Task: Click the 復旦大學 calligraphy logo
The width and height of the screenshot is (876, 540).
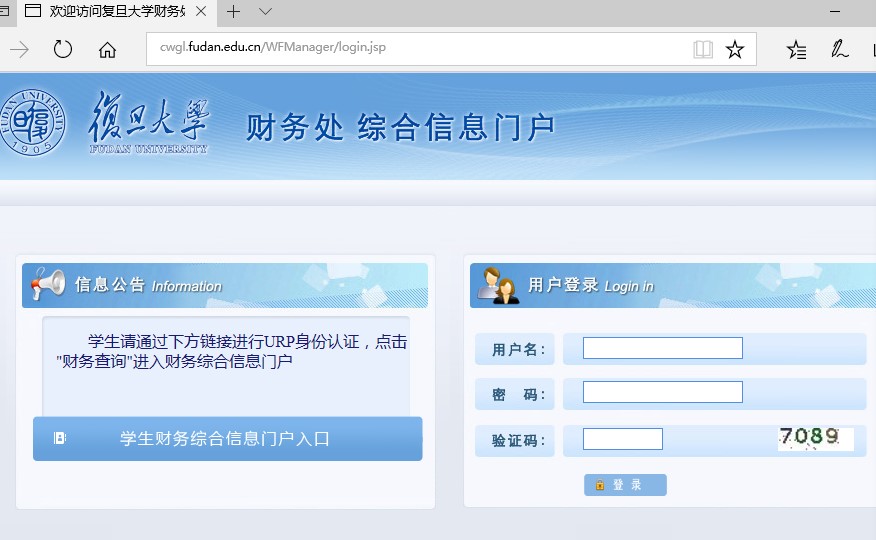Action: (x=149, y=122)
